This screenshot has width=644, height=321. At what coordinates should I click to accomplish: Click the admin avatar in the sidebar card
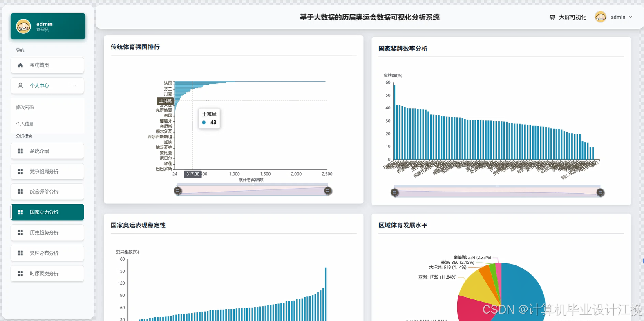[23, 27]
